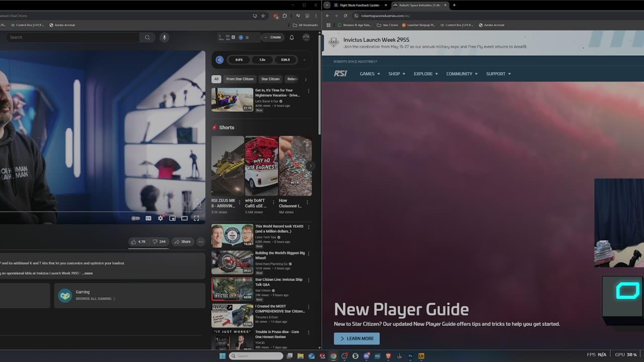Open All Bookmarks folder in left browser

pos(305,25)
